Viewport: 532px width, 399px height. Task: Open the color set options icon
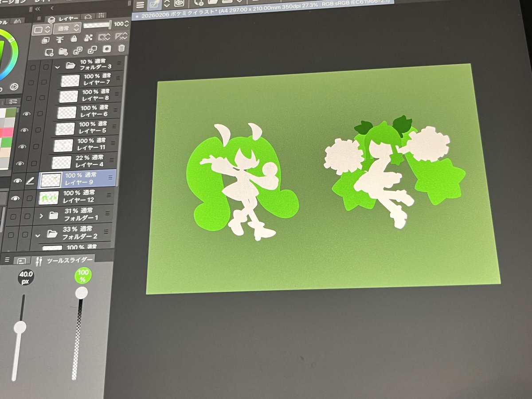click(13, 102)
